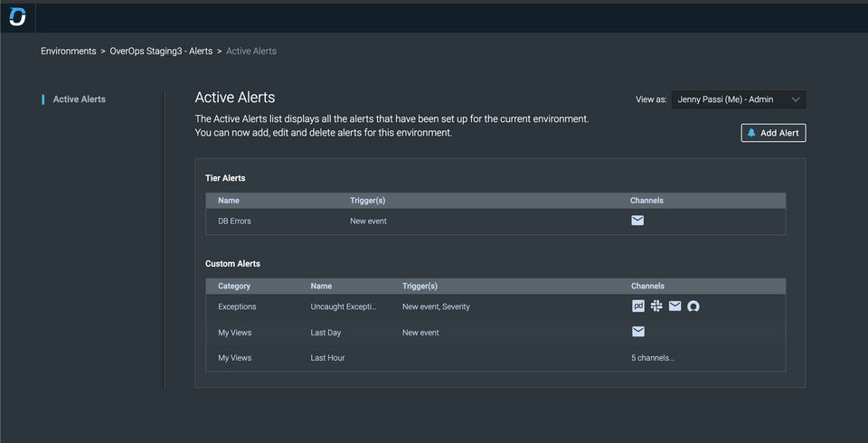Select Active Alerts in the left sidebar
This screenshot has width=868, height=443.
(80, 99)
